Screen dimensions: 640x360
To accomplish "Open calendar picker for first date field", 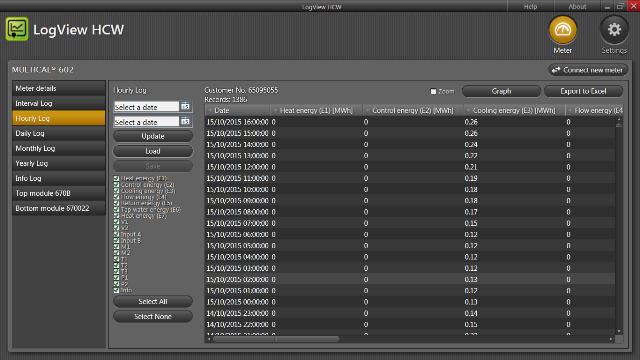I will click(x=185, y=107).
